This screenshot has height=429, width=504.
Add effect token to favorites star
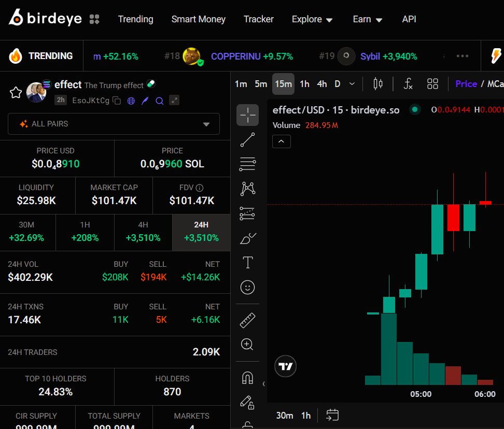pos(16,92)
